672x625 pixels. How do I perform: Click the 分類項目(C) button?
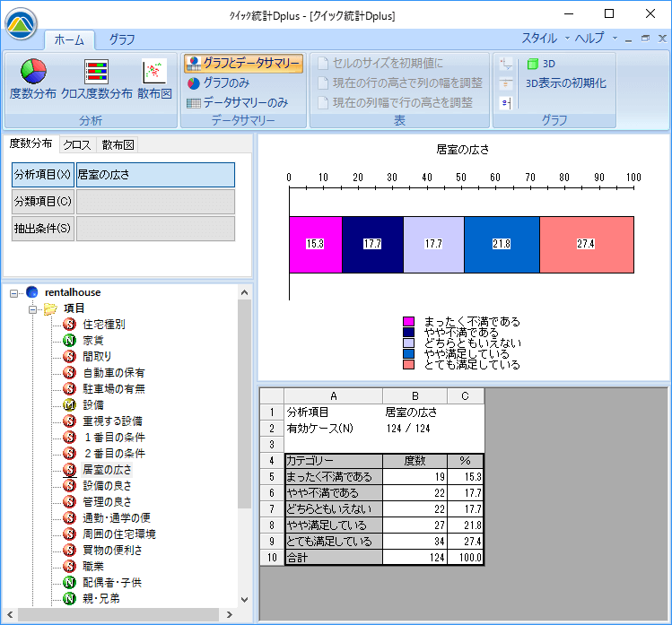click(x=42, y=202)
